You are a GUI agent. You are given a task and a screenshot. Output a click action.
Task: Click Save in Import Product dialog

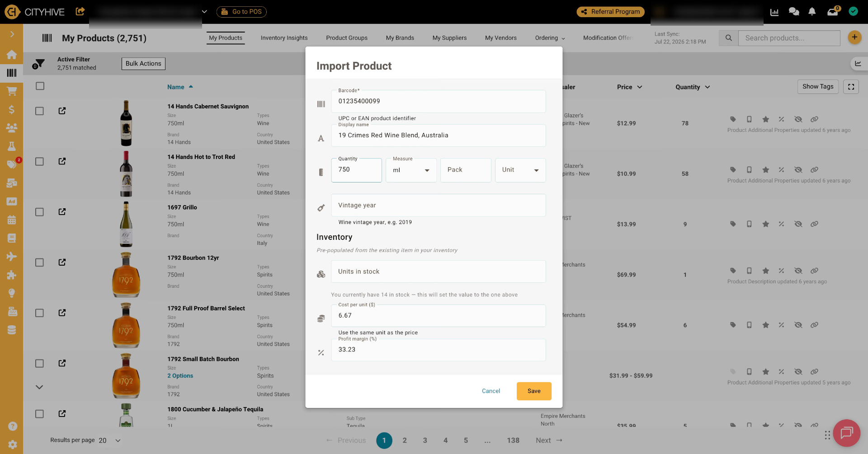(x=534, y=391)
